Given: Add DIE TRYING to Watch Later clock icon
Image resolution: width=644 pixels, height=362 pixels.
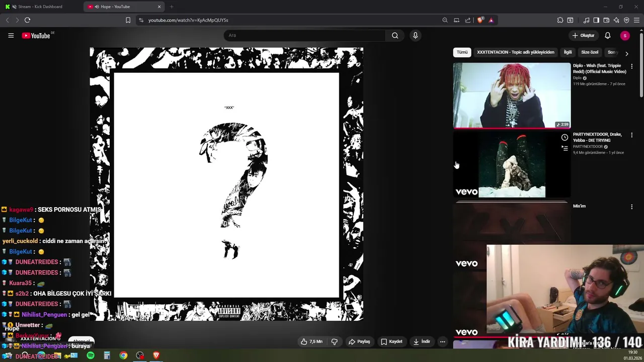Looking at the screenshot, I should [565, 137].
